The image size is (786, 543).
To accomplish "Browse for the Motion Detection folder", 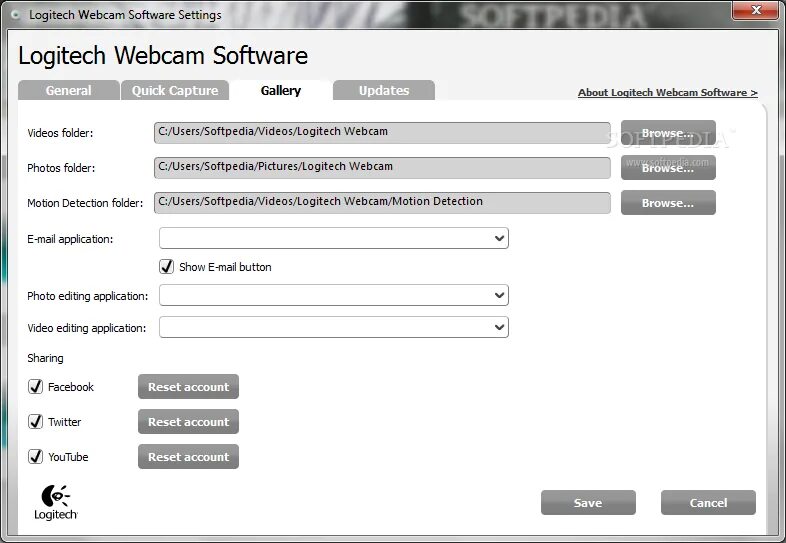I will click(668, 203).
